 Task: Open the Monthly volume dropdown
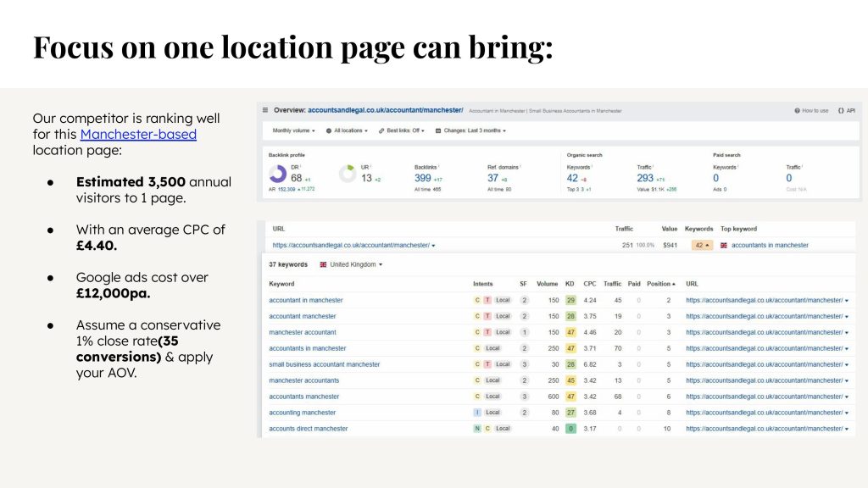293,130
